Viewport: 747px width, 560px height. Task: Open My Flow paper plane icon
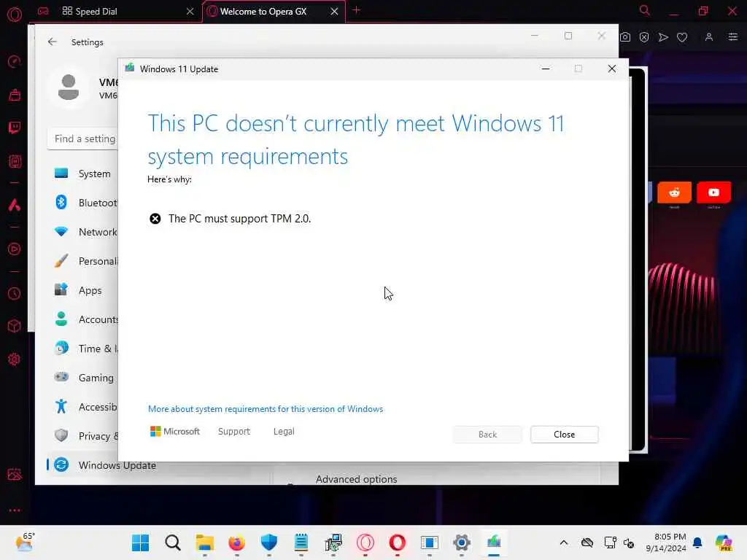click(x=663, y=37)
